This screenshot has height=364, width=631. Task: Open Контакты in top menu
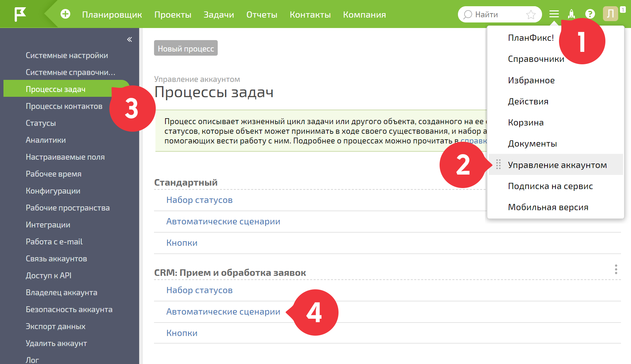click(x=310, y=15)
